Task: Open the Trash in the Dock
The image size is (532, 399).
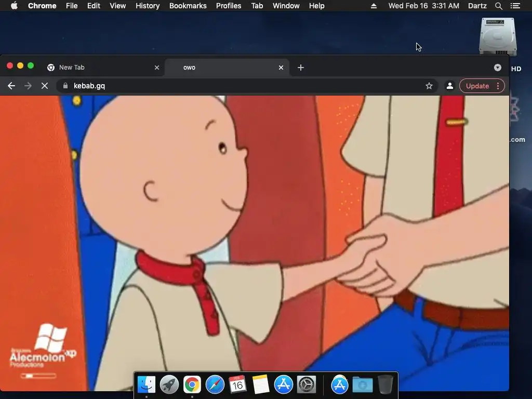Action: (x=385, y=385)
